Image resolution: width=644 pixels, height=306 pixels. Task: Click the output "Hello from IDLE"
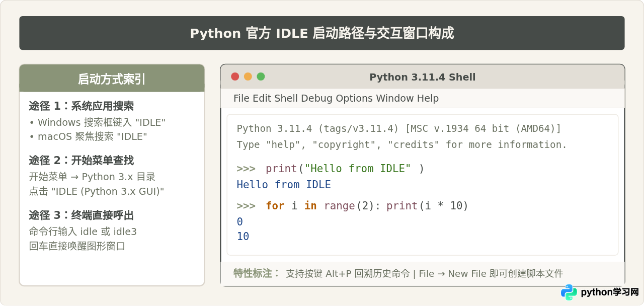pos(284,185)
